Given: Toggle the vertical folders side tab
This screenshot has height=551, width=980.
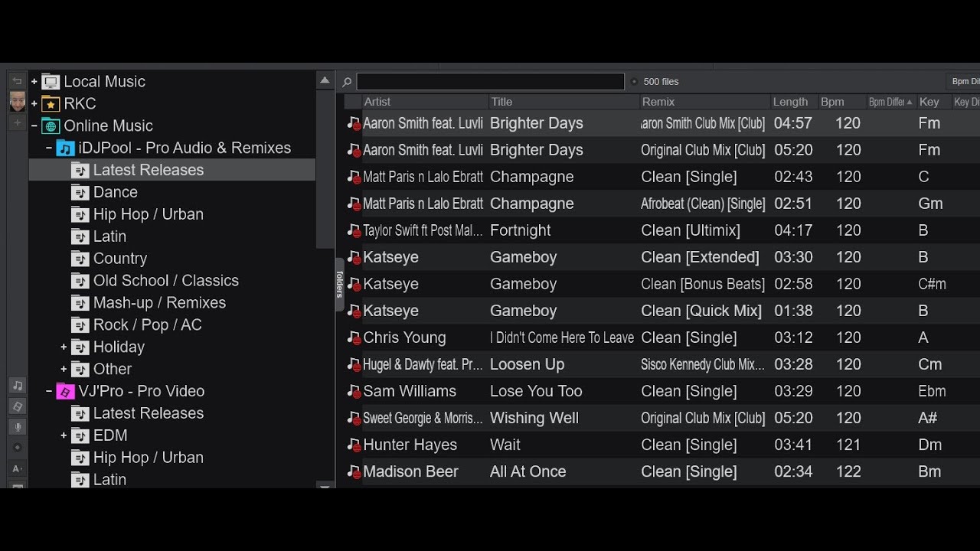Looking at the screenshot, I should pyautogui.click(x=339, y=284).
